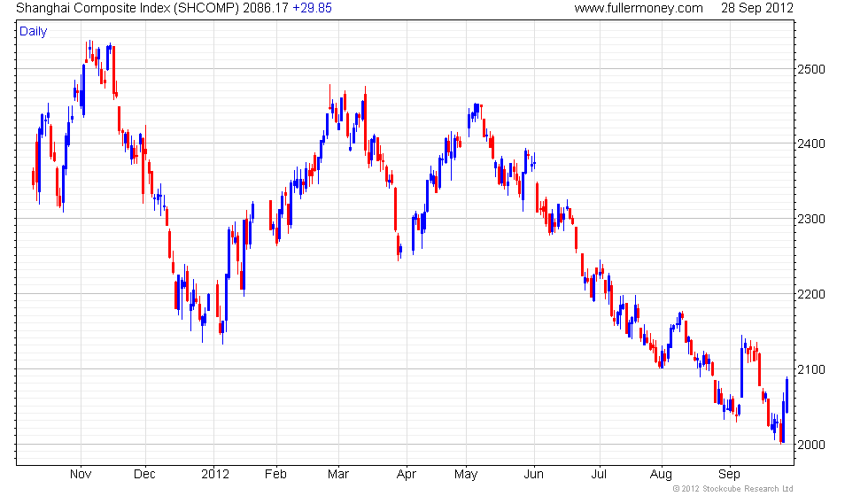Click the Apr month axis label
Viewport: 868px width, 496px height.
pyautogui.click(x=407, y=475)
